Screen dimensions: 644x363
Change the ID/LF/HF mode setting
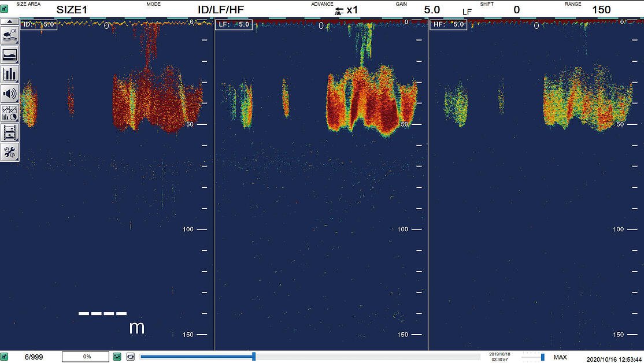point(221,10)
